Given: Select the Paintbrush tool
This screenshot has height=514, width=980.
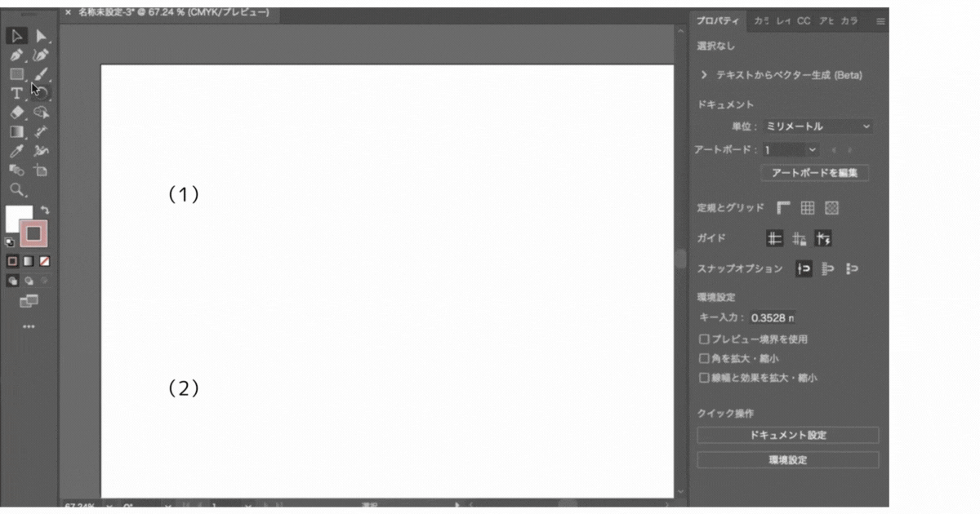Looking at the screenshot, I should 42,74.
